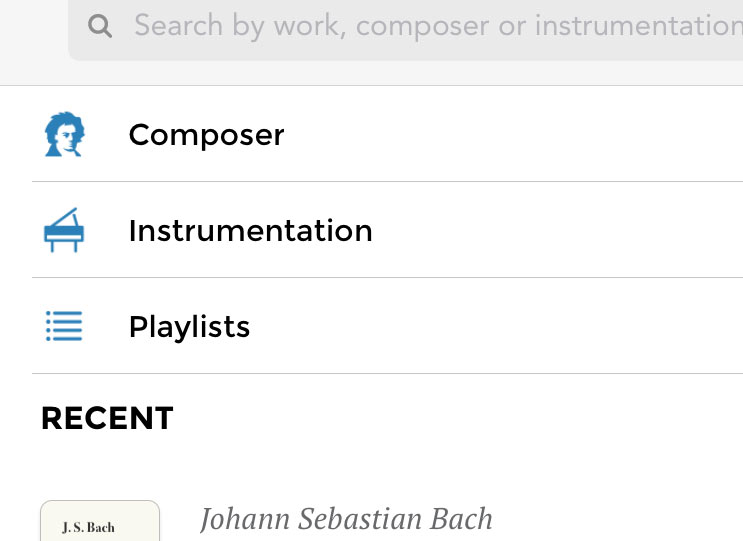Click the magnifying glass search icon
Image resolution: width=743 pixels, height=541 pixels.
pyautogui.click(x=100, y=26)
